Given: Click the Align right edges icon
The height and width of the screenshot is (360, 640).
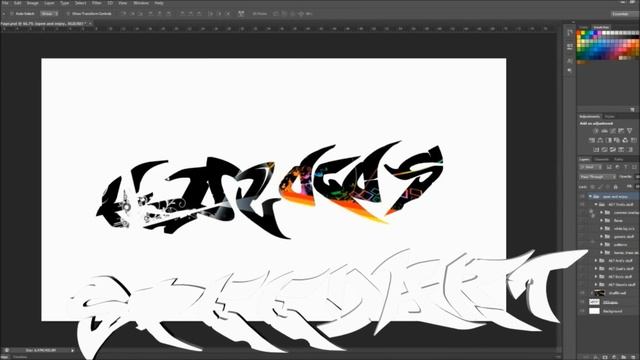Looking at the screenshot, I should coord(169,13).
